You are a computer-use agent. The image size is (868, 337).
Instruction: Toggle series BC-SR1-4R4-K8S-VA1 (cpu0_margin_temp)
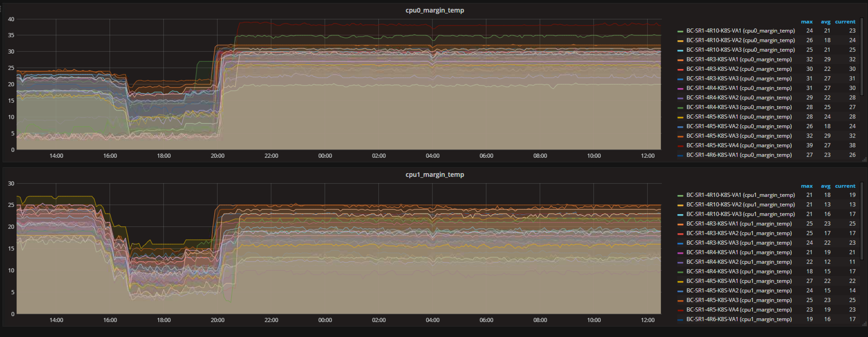pyautogui.click(x=739, y=88)
